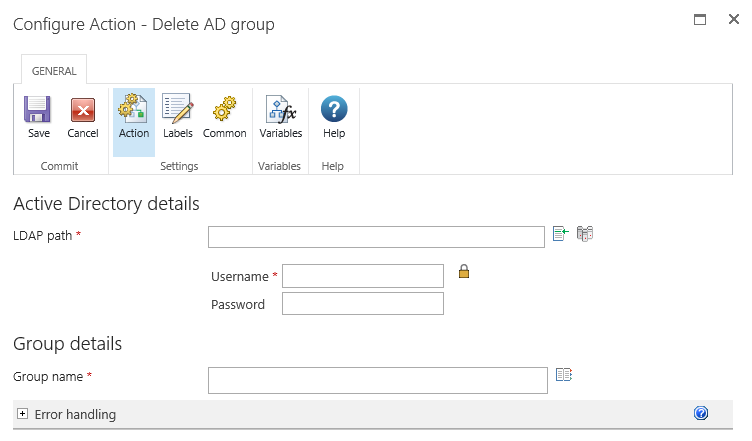Viewport: 752px width, 441px height.
Task: Open the Labels settings
Action: pos(177,118)
